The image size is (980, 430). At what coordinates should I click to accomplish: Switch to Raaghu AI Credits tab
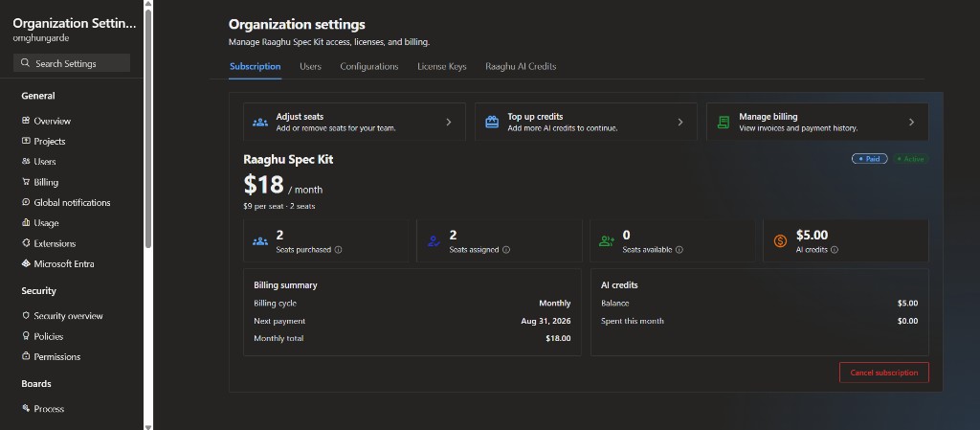point(521,66)
